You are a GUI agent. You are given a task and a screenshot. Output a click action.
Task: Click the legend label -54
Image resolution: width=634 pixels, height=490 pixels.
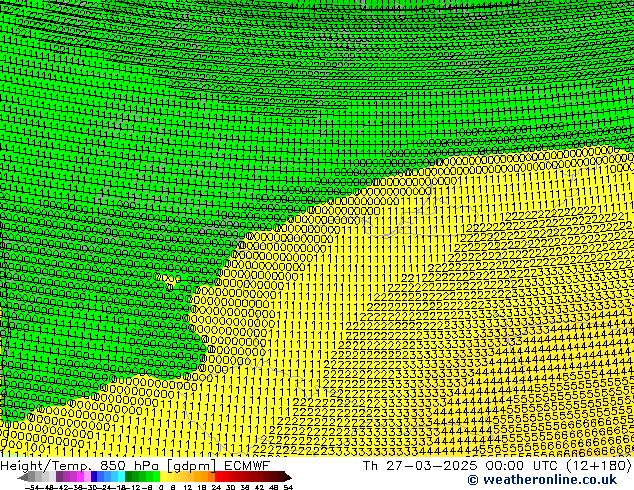tap(32, 487)
